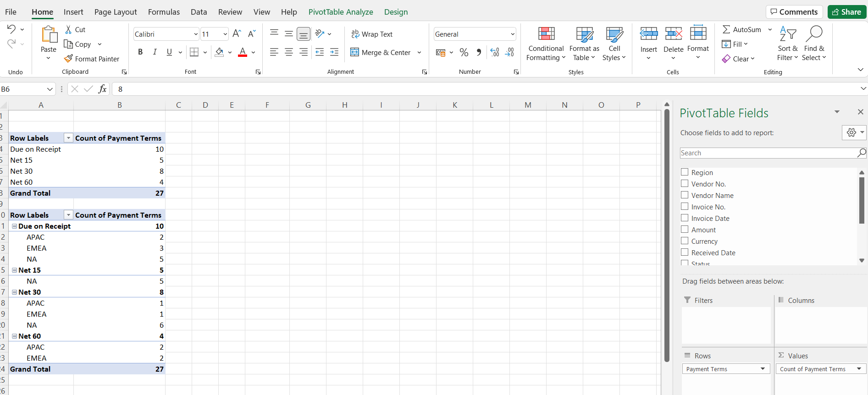The width and height of the screenshot is (868, 395).
Task: Check the Amount field
Action: point(685,229)
